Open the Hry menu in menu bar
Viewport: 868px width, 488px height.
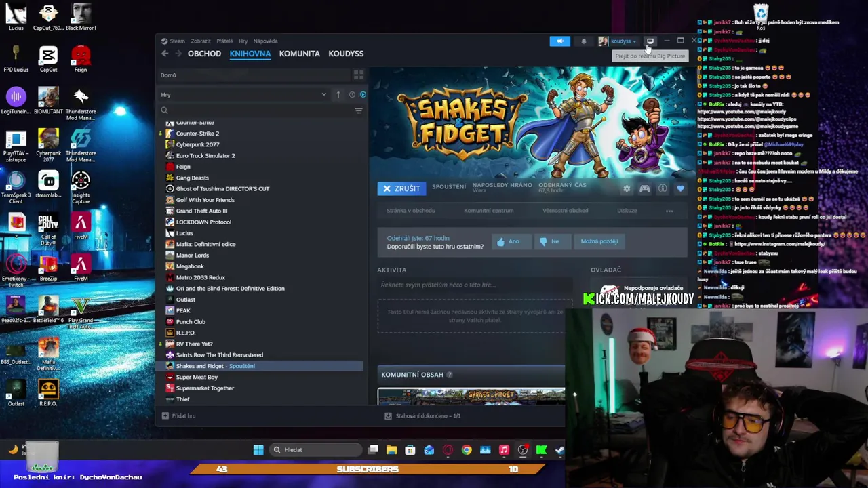click(x=243, y=41)
